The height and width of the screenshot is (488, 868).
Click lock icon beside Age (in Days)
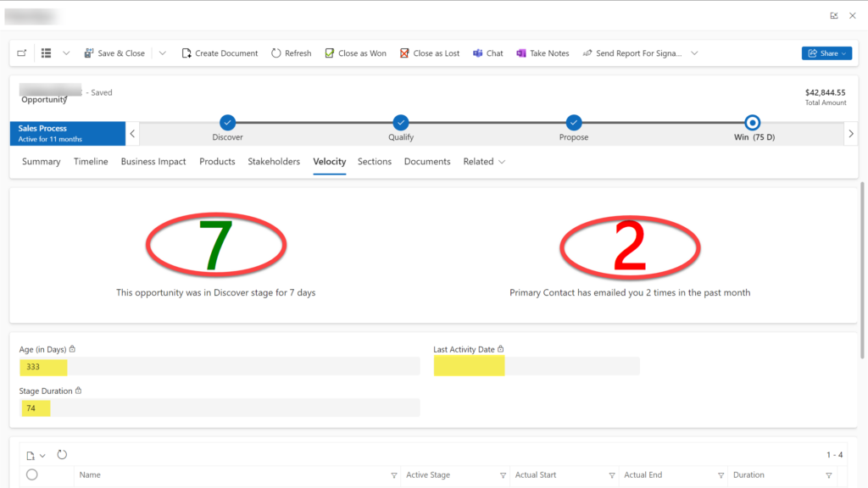tap(72, 349)
